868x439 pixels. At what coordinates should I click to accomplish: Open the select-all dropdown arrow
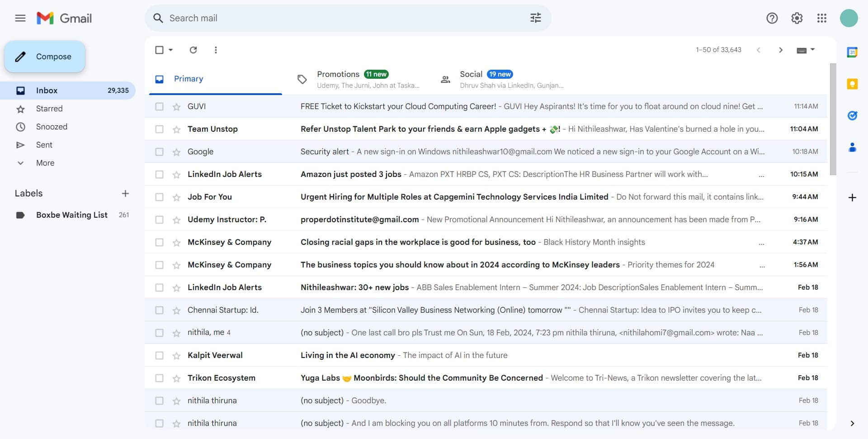pyautogui.click(x=171, y=50)
